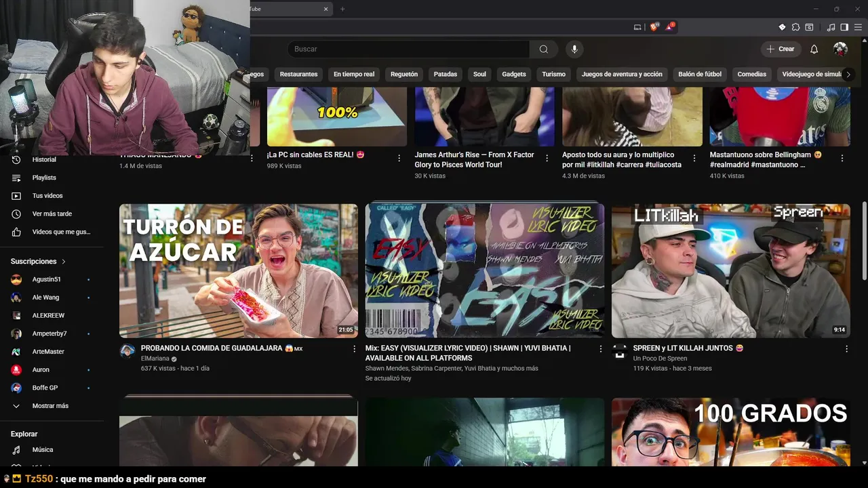868x488 pixels.
Task: Open the Ale Wang subscription channel
Action: click(x=52, y=298)
